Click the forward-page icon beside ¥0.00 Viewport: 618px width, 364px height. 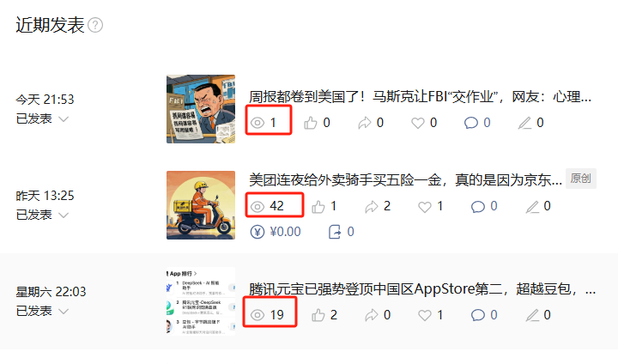click(335, 232)
